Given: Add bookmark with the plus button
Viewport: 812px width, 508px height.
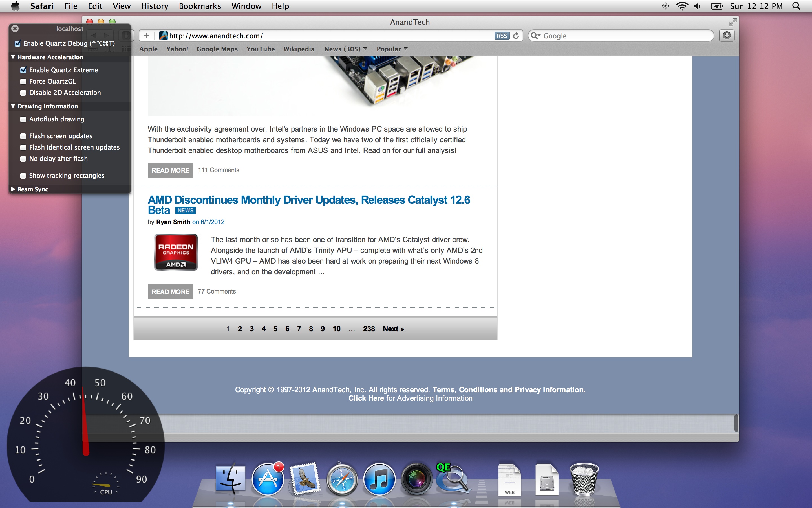Looking at the screenshot, I should [x=146, y=36].
